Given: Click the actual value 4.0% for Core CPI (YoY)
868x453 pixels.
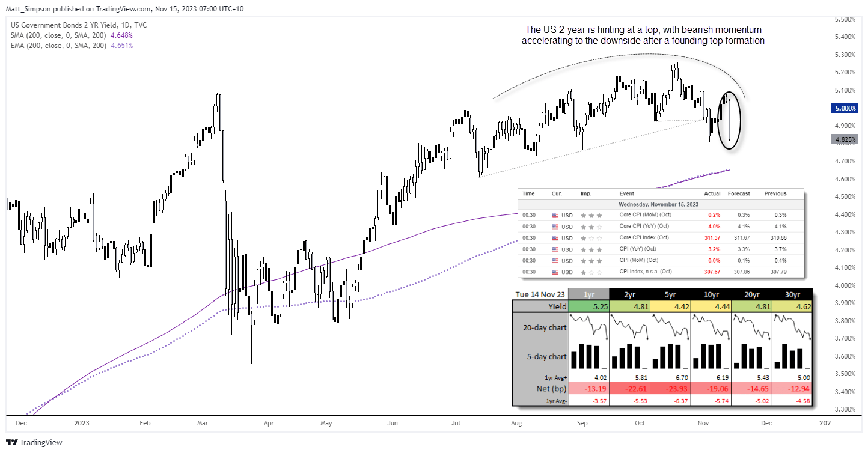Looking at the screenshot, I should [x=714, y=226].
